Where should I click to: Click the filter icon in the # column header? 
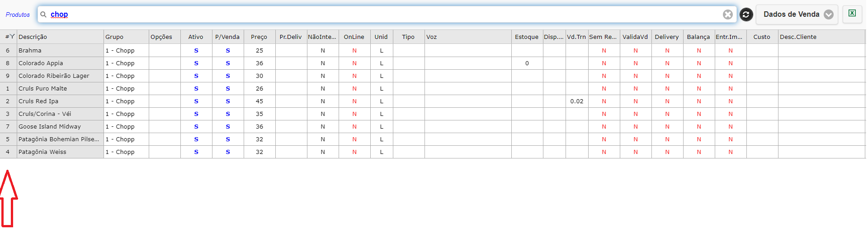[x=12, y=36]
